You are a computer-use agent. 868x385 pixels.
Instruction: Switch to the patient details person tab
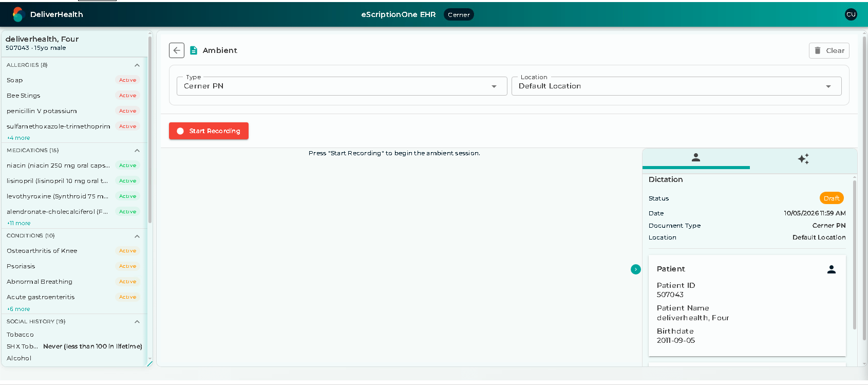pyautogui.click(x=696, y=158)
